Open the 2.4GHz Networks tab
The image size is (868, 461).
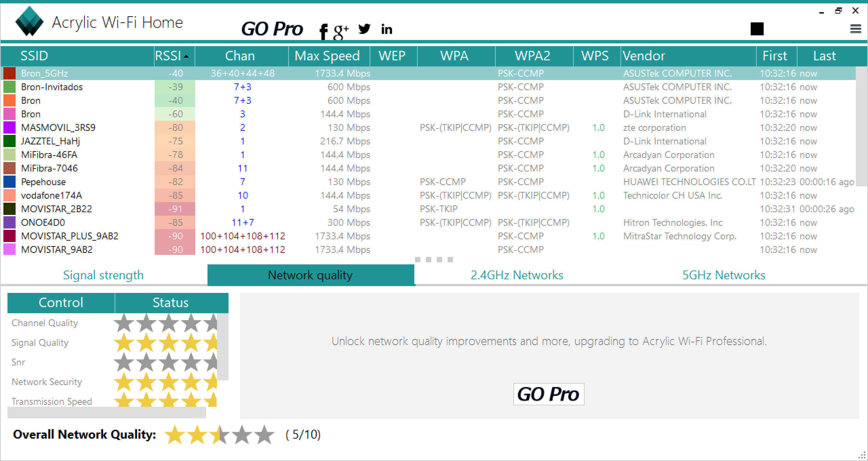click(x=517, y=275)
